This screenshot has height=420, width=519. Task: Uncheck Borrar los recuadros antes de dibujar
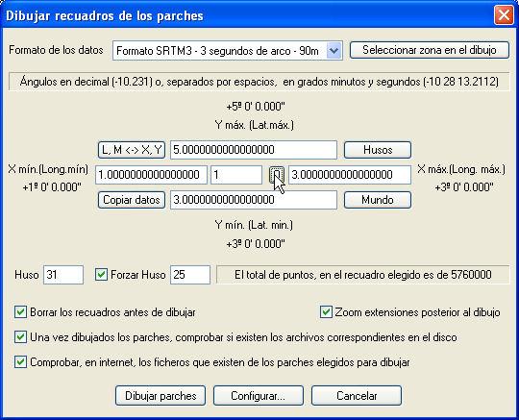pyautogui.click(x=20, y=312)
